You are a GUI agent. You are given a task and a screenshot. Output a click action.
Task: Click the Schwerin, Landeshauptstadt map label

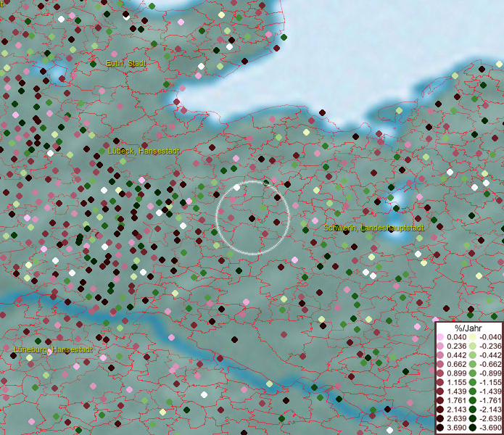pos(373,228)
